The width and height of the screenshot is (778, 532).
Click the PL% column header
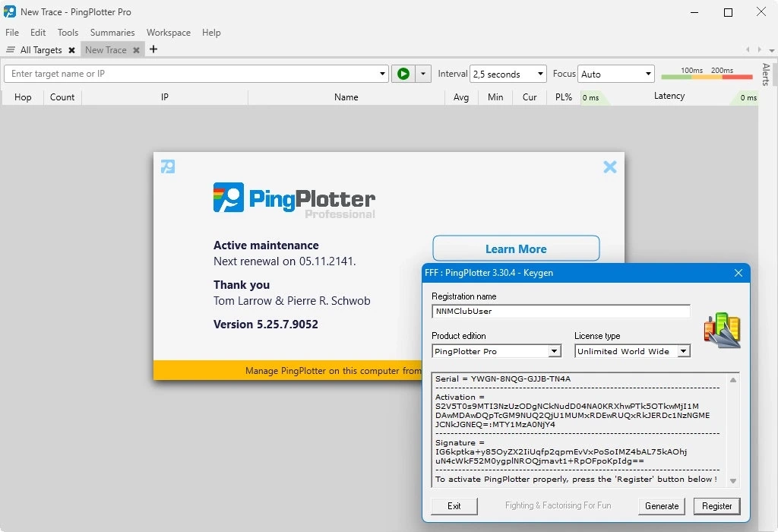(563, 97)
